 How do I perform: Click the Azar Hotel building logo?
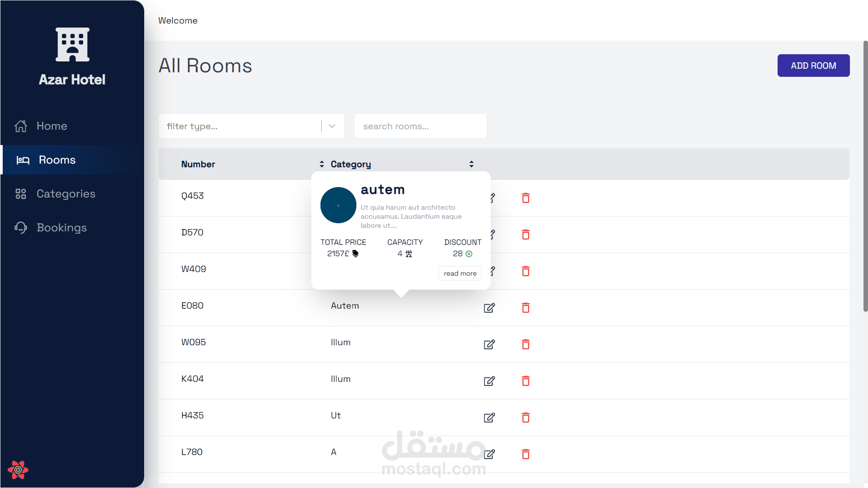click(x=72, y=44)
